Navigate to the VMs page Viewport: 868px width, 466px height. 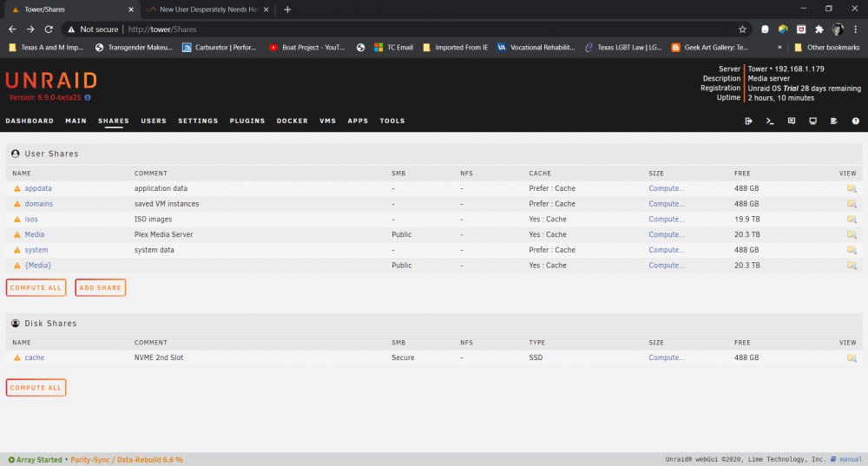click(328, 121)
